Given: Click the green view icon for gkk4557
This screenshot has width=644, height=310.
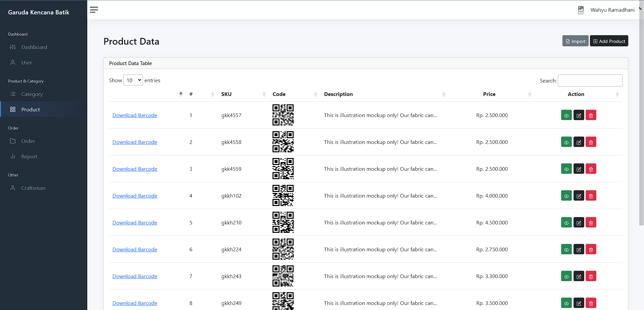Looking at the screenshot, I should pos(566,115).
